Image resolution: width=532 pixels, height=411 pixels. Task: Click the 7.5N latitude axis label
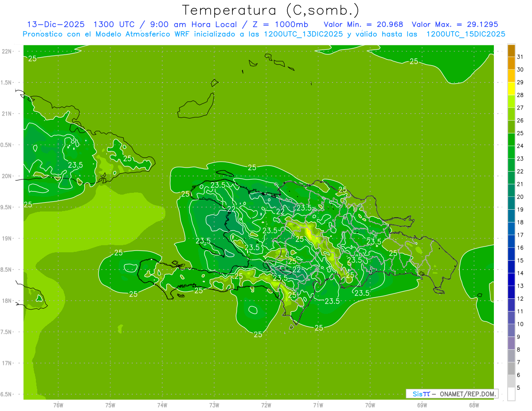point(6,332)
